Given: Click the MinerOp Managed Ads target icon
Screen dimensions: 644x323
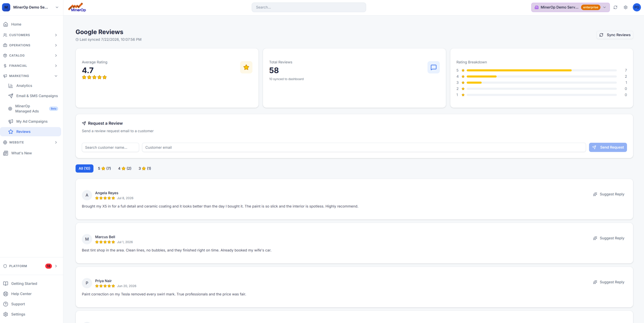Looking at the screenshot, I should point(10,109).
